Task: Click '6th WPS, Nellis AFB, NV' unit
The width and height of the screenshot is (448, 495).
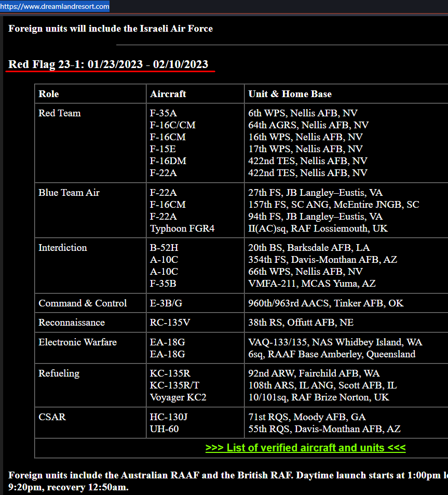Action: (303, 113)
